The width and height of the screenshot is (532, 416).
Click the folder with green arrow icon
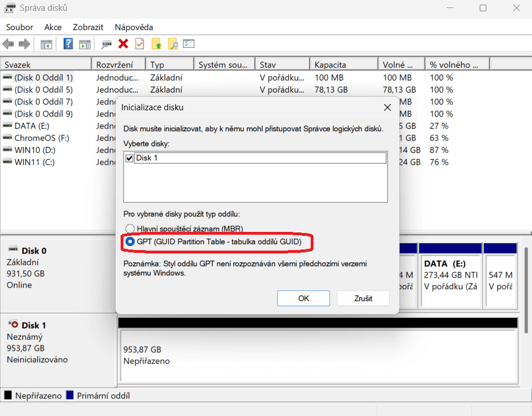156,44
